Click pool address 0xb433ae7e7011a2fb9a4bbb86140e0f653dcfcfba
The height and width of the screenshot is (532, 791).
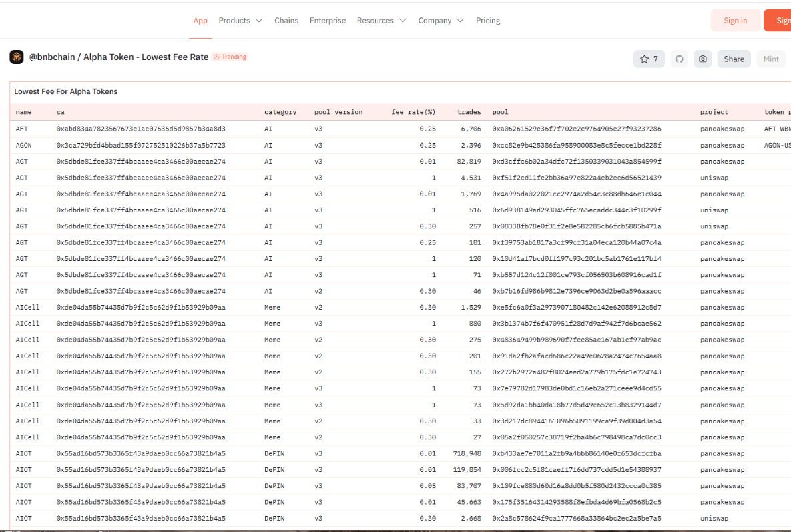click(x=577, y=453)
